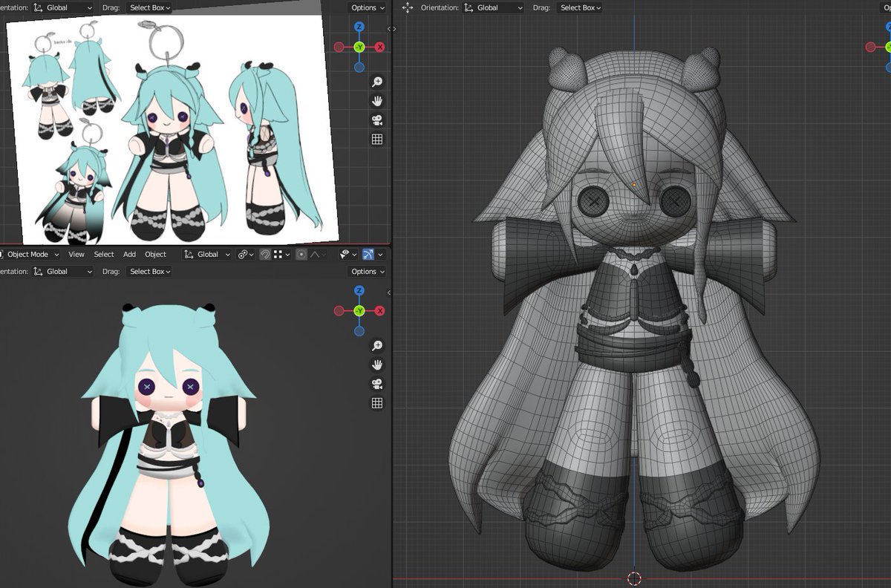The width and height of the screenshot is (891, 588).
Task: Click zoom icon in top-left reference viewport
Action: [377, 82]
